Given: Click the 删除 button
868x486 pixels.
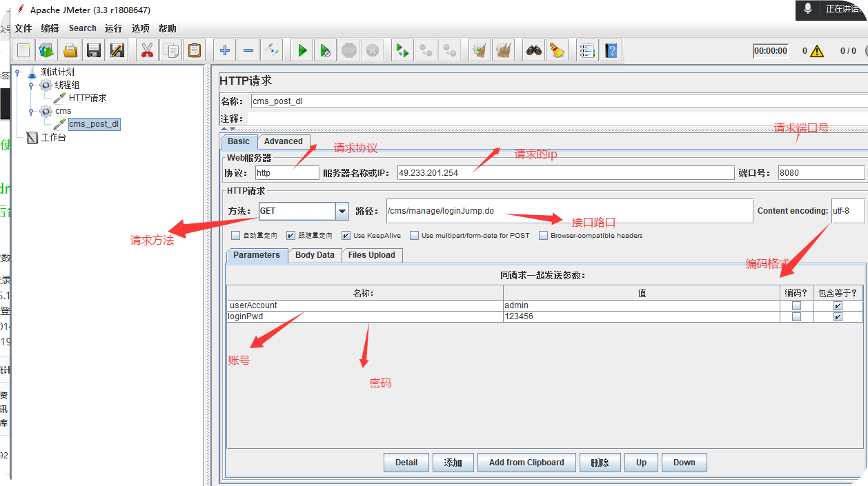Looking at the screenshot, I should click(600, 463).
